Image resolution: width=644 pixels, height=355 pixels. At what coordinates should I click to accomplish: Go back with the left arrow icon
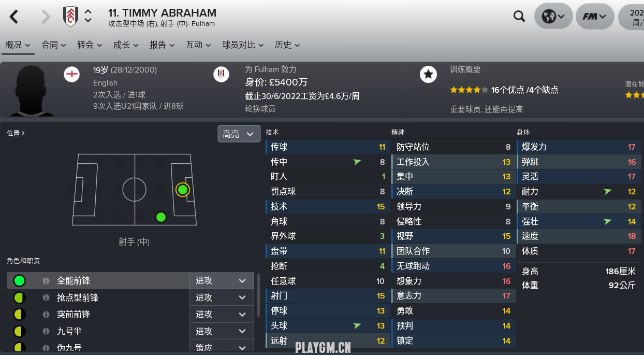pyautogui.click(x=14, y=17)
